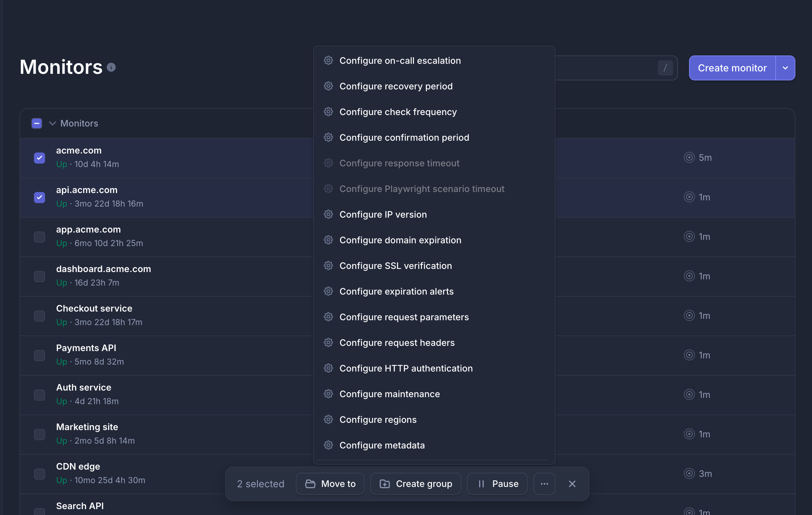Click the gear icon beside Configure maintenance

click(x=328, y=394)
